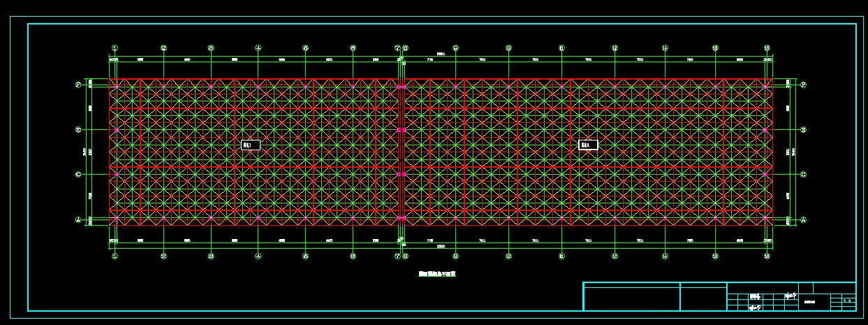This screenshot has height=325, width=868.
Task: Click the white label box in the right grid section
Action: 588,145
